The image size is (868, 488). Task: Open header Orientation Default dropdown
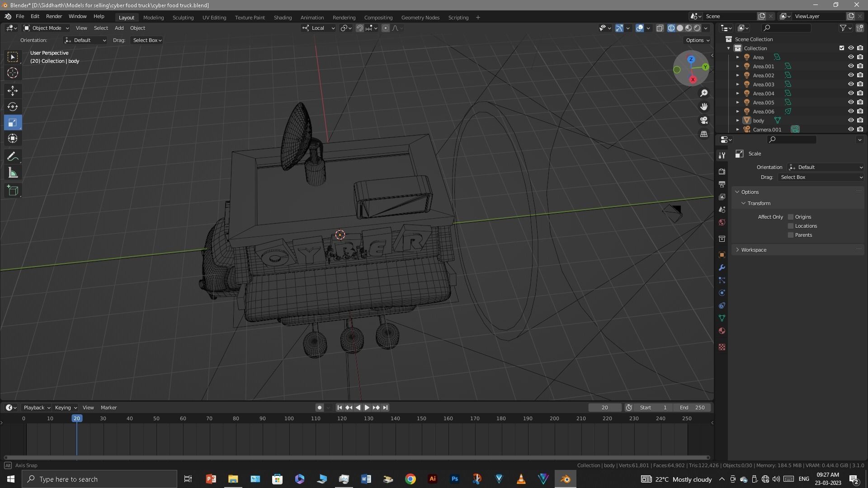(85, 40)
